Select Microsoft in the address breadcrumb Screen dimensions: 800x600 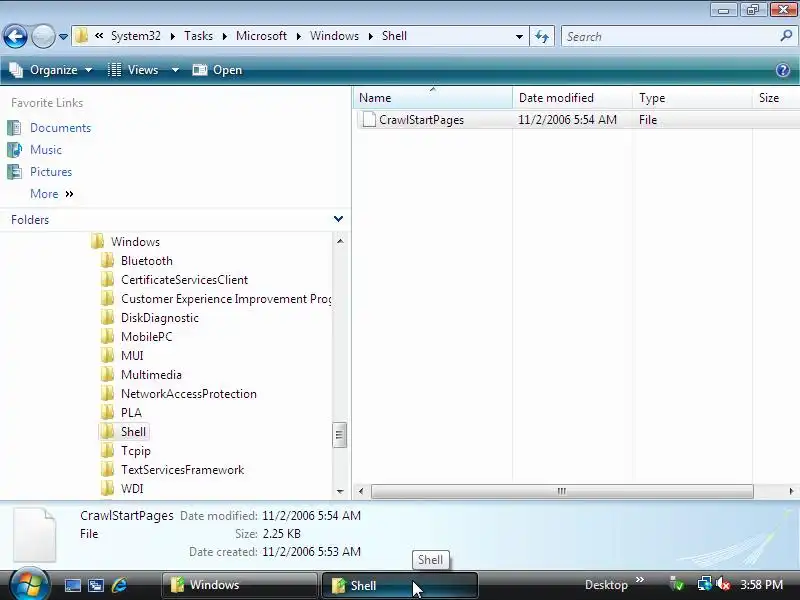click(261, 36)
